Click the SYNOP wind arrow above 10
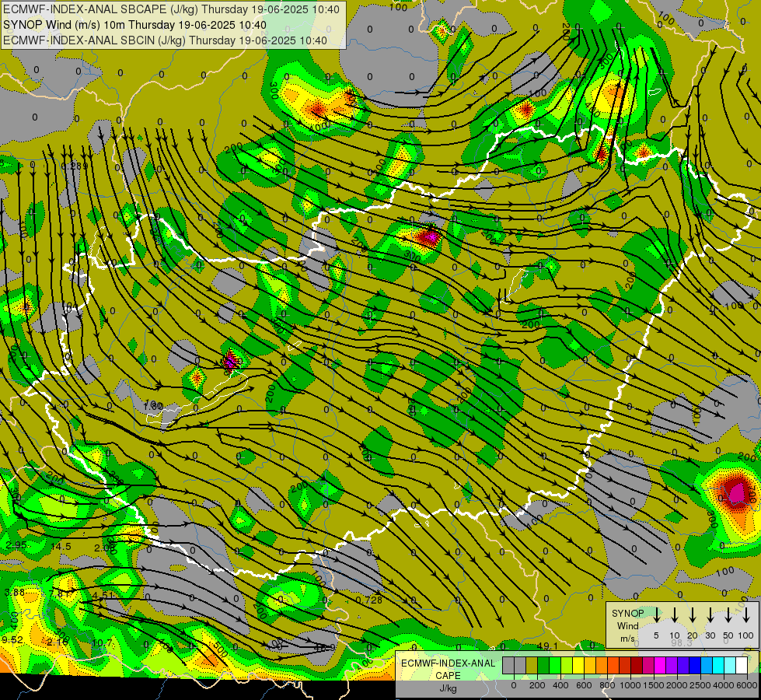 click(675, 615)
